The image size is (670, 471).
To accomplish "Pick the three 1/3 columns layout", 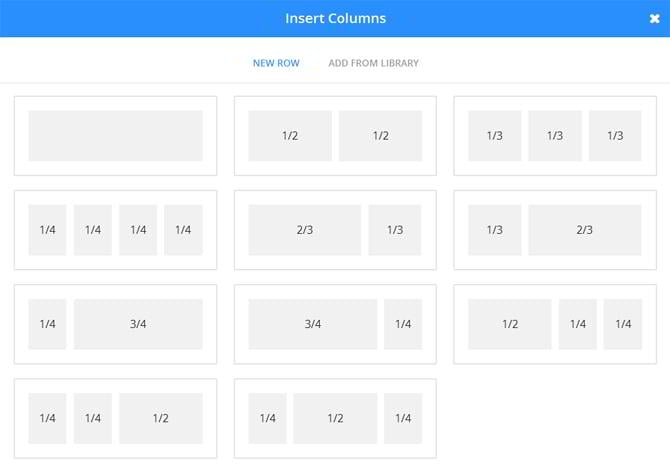I will pyautogui.click(x=554, y=136).
